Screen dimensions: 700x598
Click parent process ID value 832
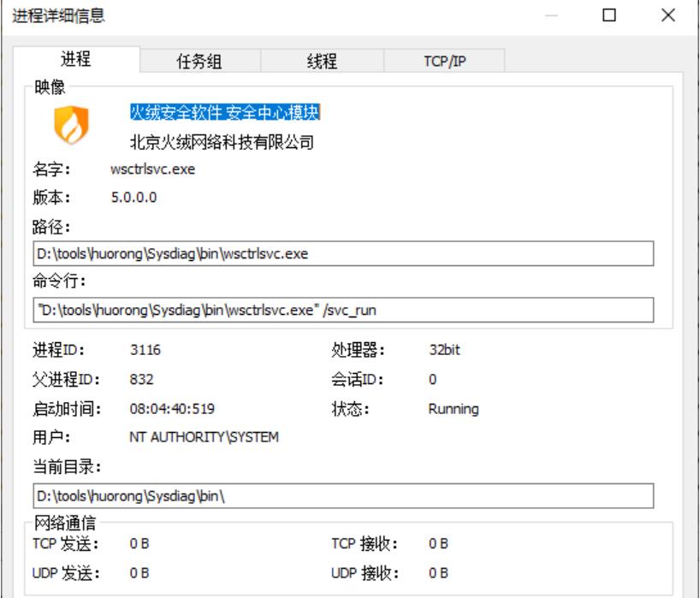(x=141, y=379)
